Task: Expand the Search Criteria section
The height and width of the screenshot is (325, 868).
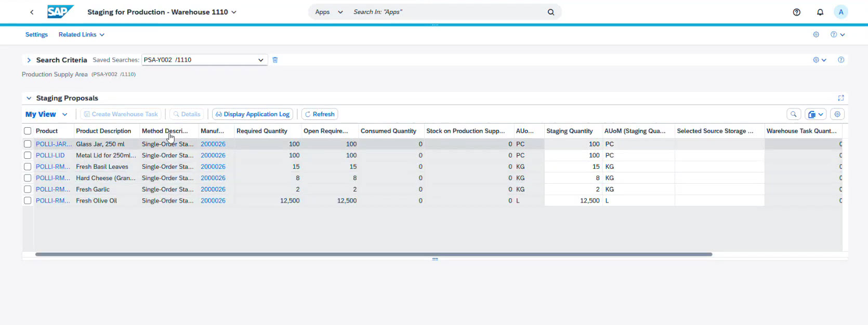Action: click(29, 60)
